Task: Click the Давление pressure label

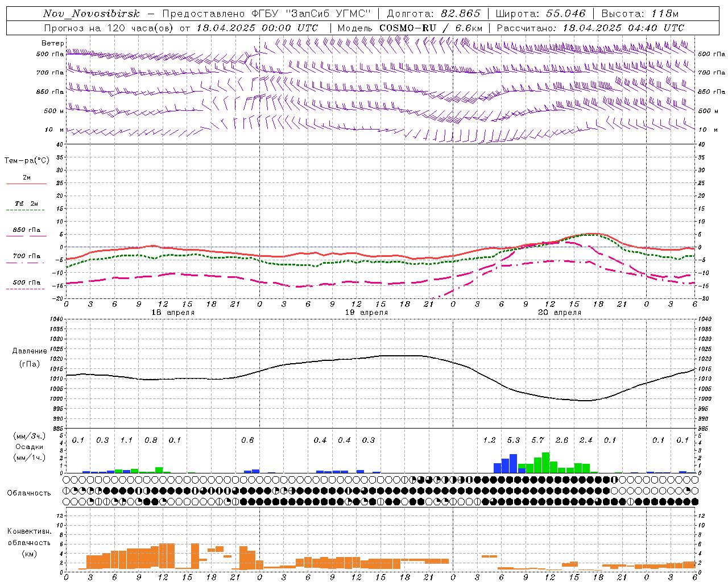Action: click(30, 351)
